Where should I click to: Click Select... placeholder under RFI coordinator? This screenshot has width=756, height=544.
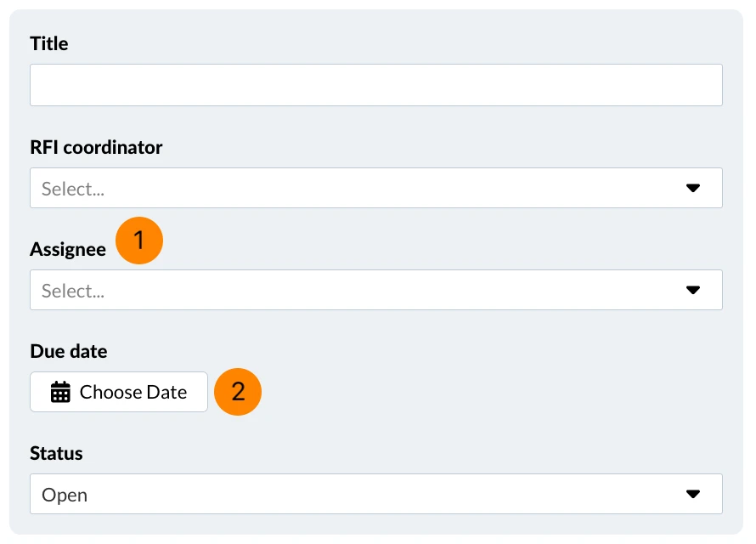coord(73,189)
